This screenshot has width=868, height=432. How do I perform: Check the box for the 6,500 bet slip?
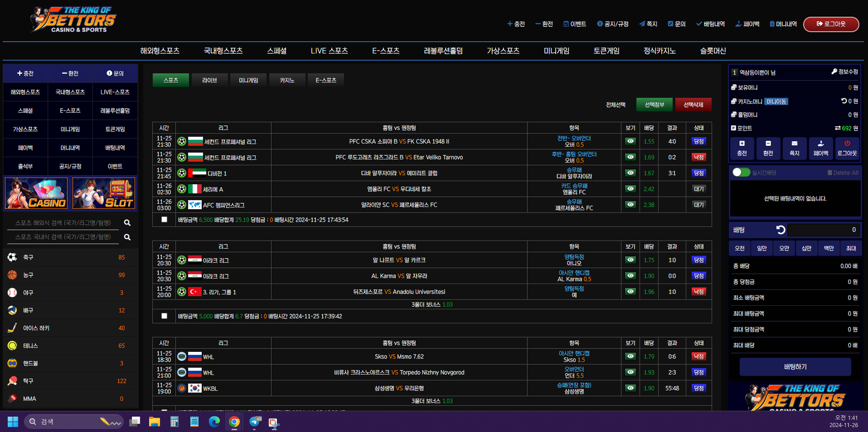pyautogui.click(x=164, y=220)
